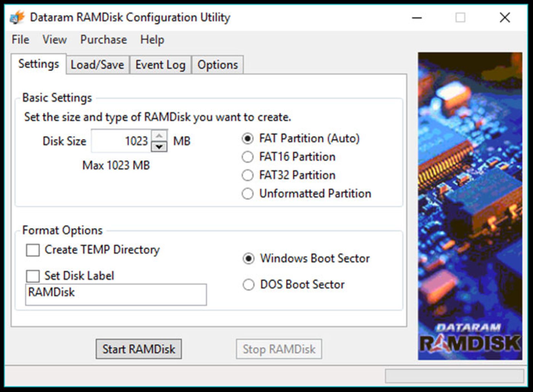Open the Purchase menu
This screenshot has width=533, height=392.
click(103, 40)
